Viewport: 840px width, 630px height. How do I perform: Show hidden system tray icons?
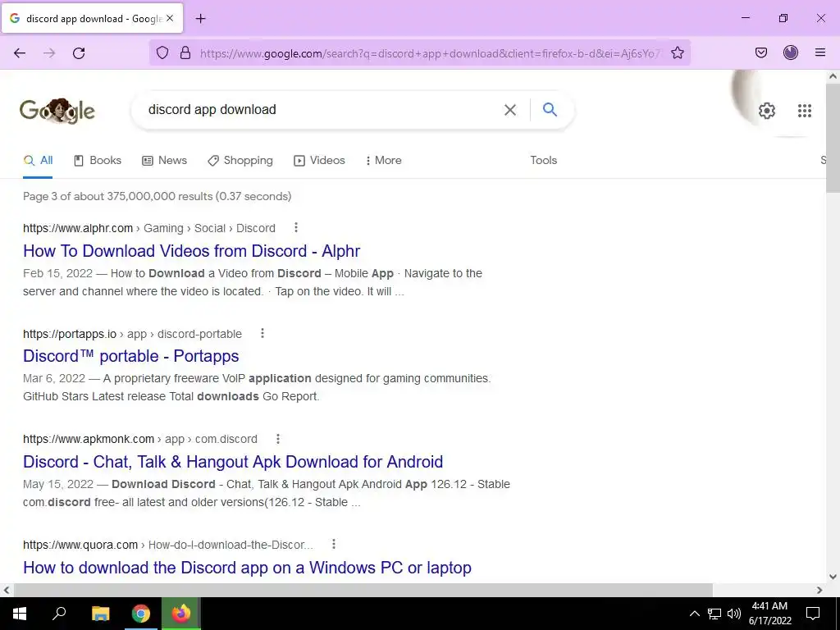point(694,614)
